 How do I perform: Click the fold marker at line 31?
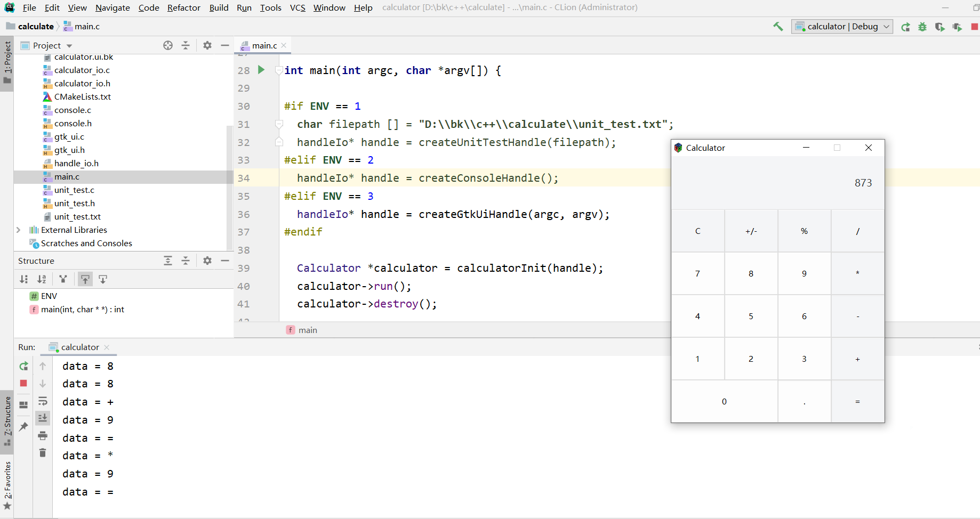pyautogui.click(x=279, y=124)
